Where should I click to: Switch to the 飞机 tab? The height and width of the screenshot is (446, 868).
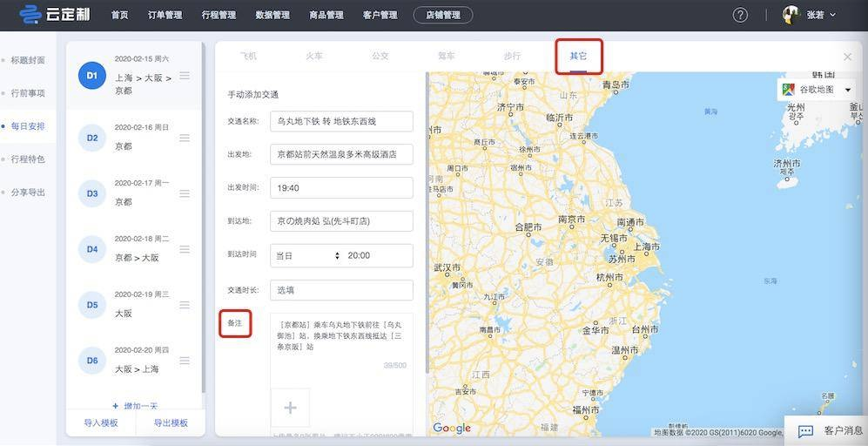click(x=248, y=56)
